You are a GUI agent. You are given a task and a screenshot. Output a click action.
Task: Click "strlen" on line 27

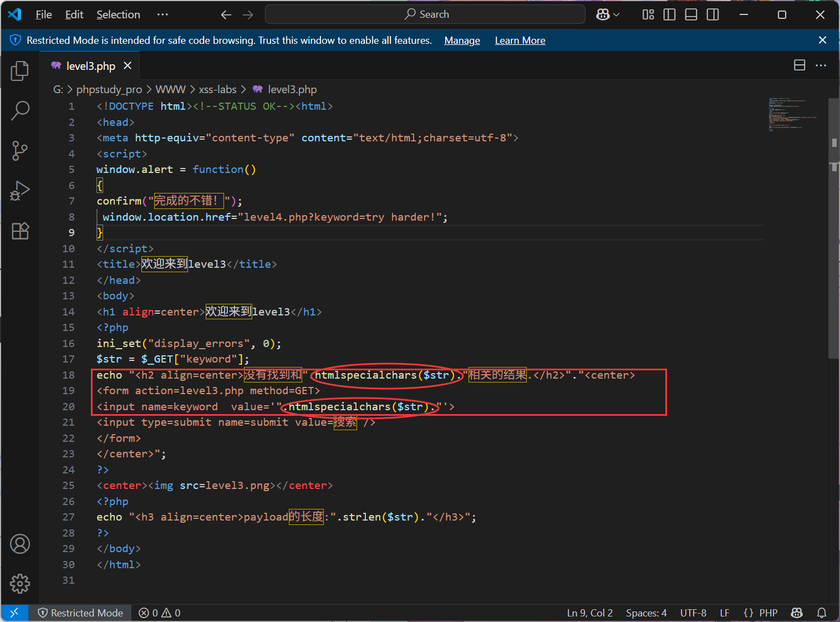coord(362,517)
